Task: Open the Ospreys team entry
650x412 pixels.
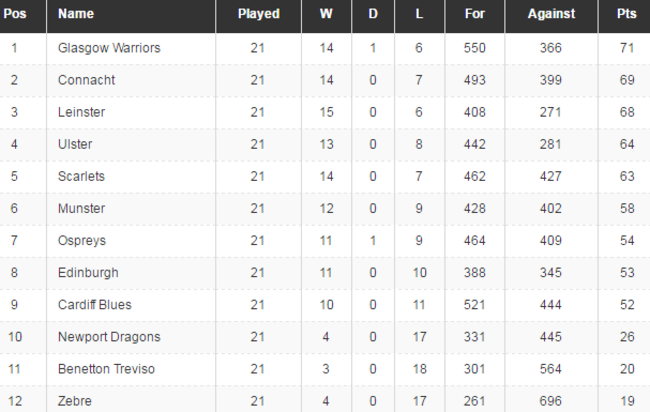Action: (83, 240)
